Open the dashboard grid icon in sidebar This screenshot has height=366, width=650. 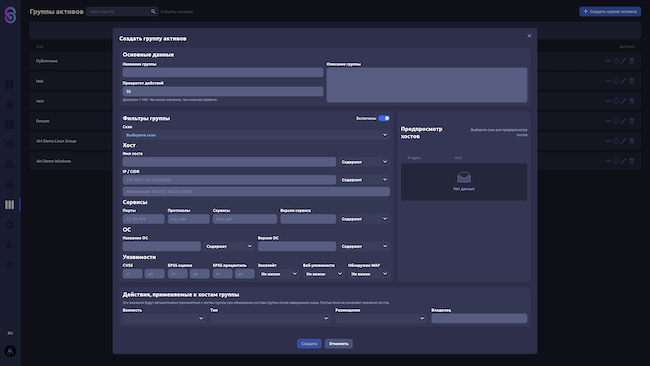(10, 85)
